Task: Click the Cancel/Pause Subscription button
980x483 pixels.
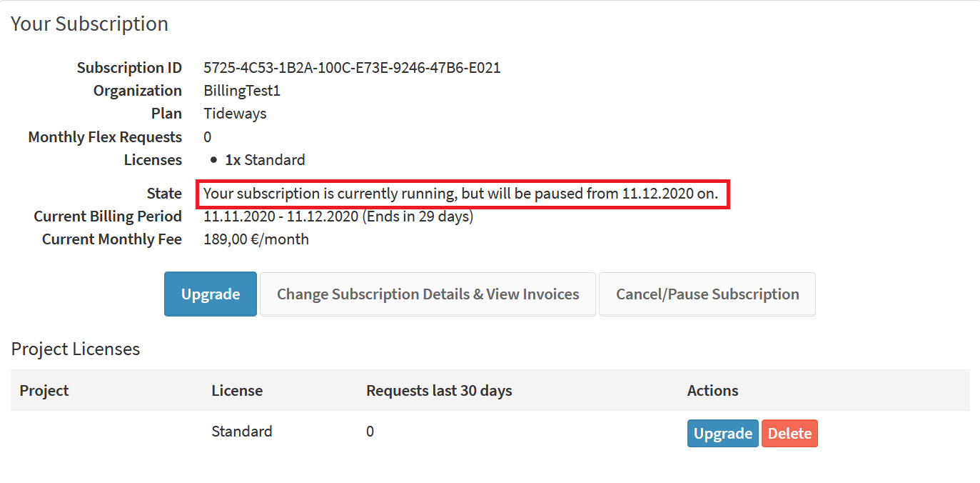Action: (707, 294)
